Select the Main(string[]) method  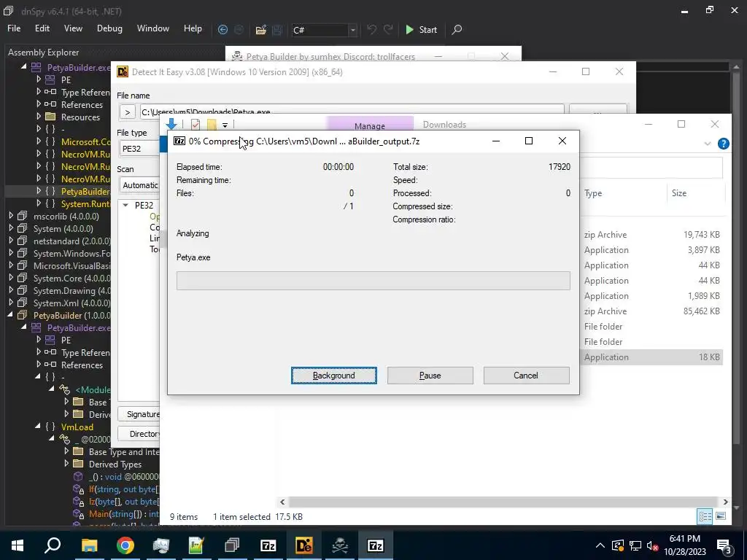[124, 514]
